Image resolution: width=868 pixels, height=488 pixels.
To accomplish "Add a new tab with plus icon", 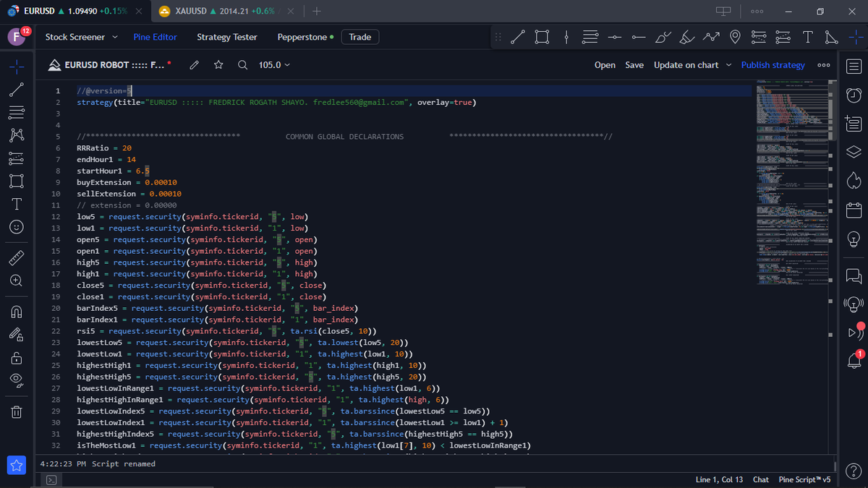I will coord(317,12).
